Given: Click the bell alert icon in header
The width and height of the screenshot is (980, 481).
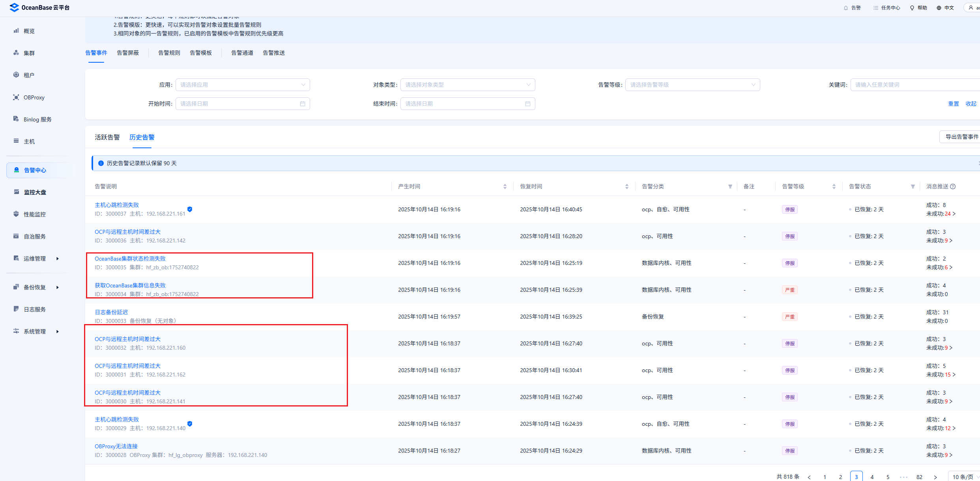Looking at the screenshot, I should [846, 8].
